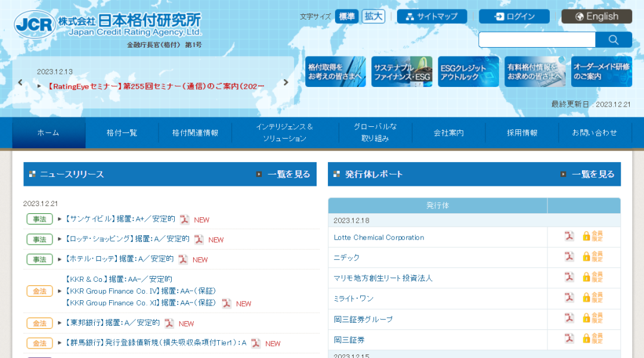This screenshot has height=358, width=644.
Task: Open 東邦銀行 rating news link
Action: [x=112, y=323]
